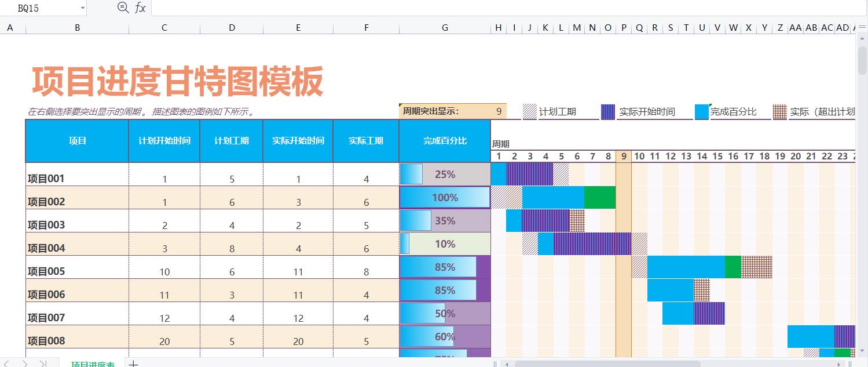The height and width of the screenshot is (367, 868).
Task: Go to previous sheet using left arrow
Action: (7, 364)
